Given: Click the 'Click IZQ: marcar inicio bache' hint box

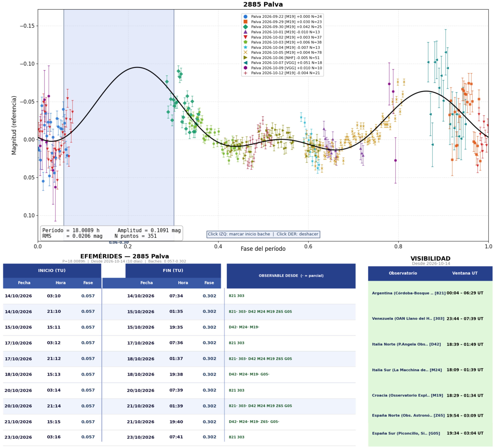Looking at the screenshot, I should (263, 234).
